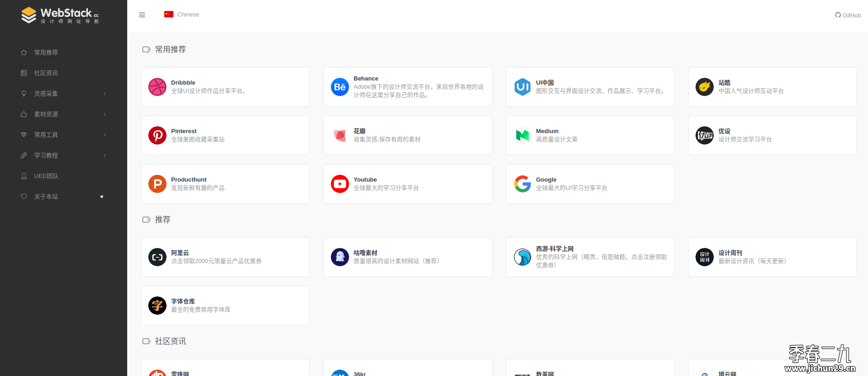Click the 花瓣 logo icon
The image size is (868, 376).
340,135
